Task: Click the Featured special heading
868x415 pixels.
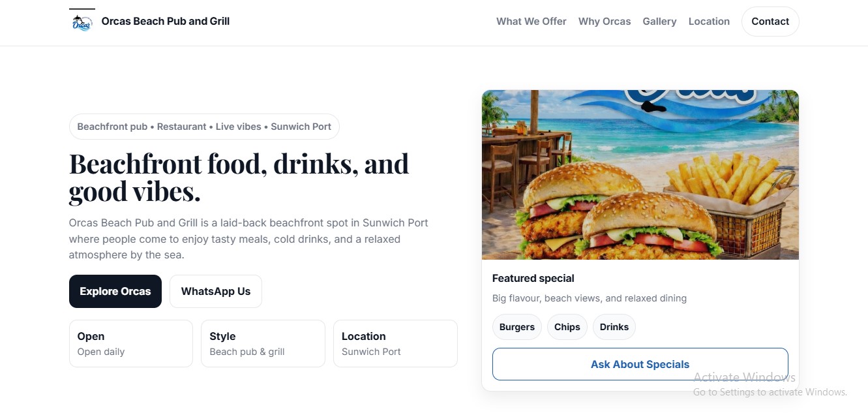Action: tap(533, 278)
